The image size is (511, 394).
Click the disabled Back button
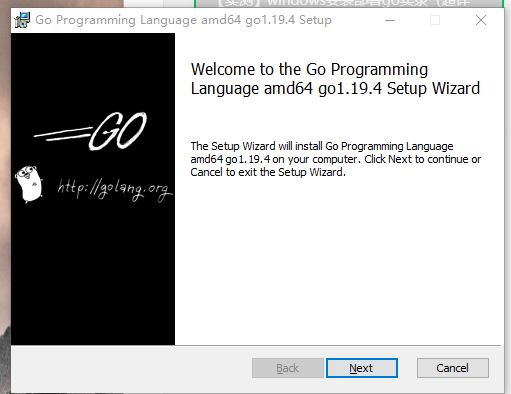click(x=288, y=368)
